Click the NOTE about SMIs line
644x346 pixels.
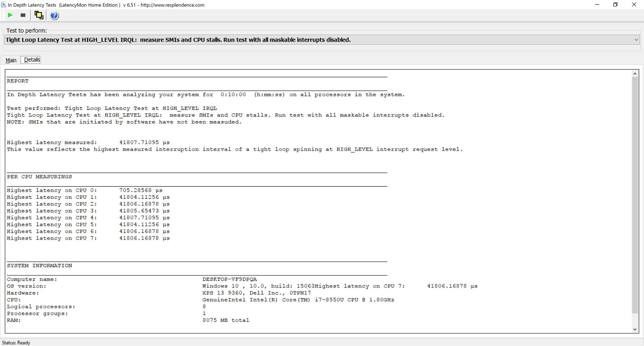(124, 122)
